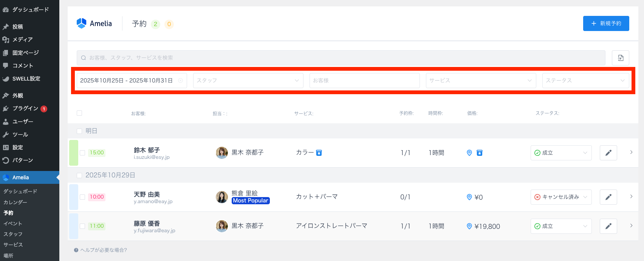Click the location pin icon in 鈴木 郁子 row
The height and width of the screenshot is (261, 644).
(x=469, y=153)
